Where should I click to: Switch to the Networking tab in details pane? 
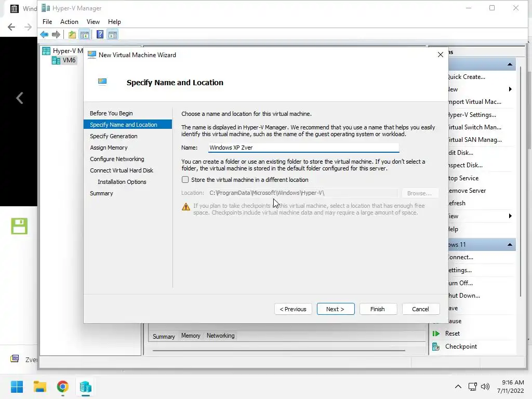[x=220, y=336]
